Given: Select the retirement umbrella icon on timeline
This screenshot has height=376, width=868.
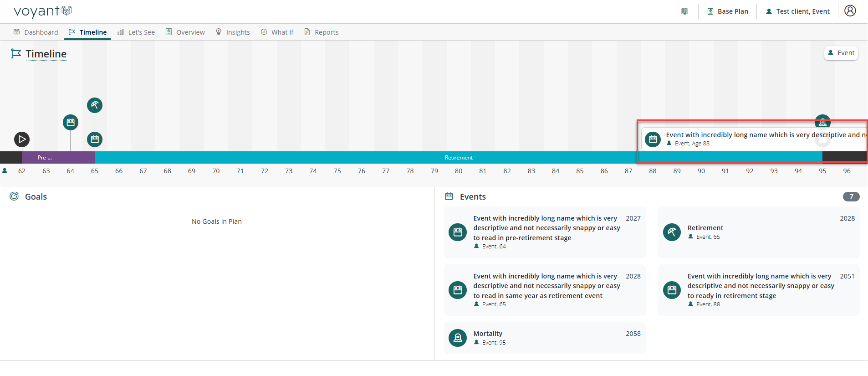Looking at the screenshot, I should coord(95,105).
